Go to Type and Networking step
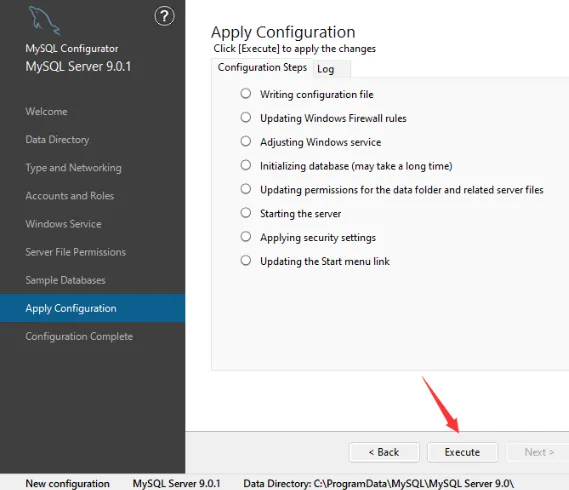The width and height of the screenshot is (569, 490). (x=73, y=168)
